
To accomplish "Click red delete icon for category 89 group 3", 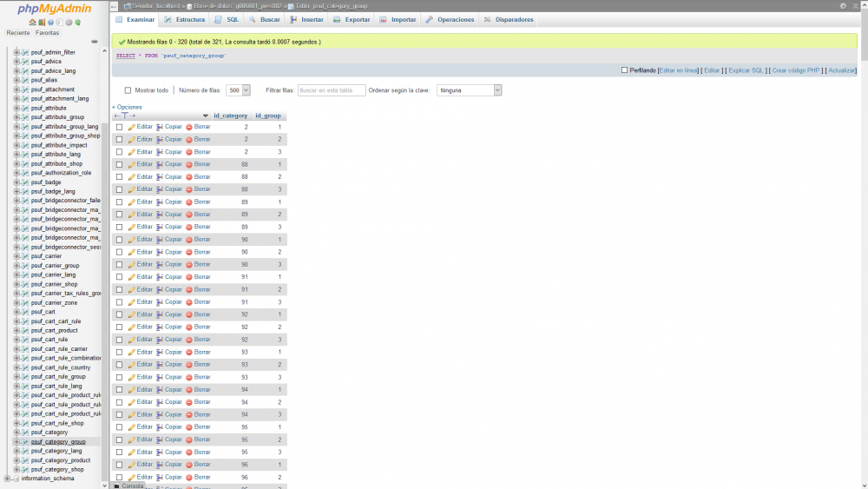I will [188, 227].
